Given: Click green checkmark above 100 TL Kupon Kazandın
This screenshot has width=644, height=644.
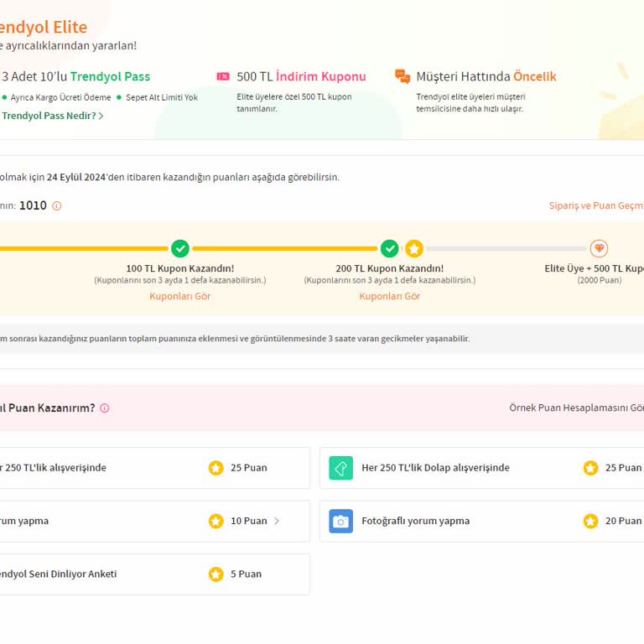Looking at the screenshot, I should (x=180, y=248).
